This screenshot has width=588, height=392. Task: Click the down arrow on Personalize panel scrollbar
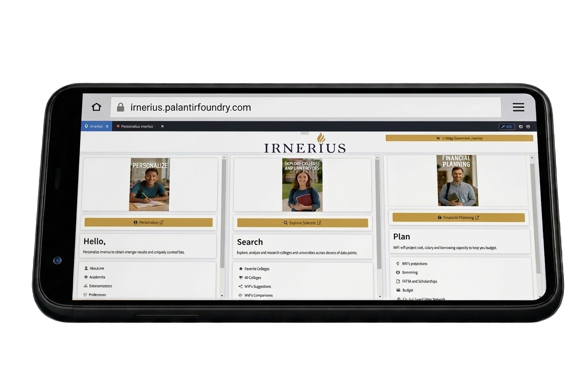tap(222, 296)
